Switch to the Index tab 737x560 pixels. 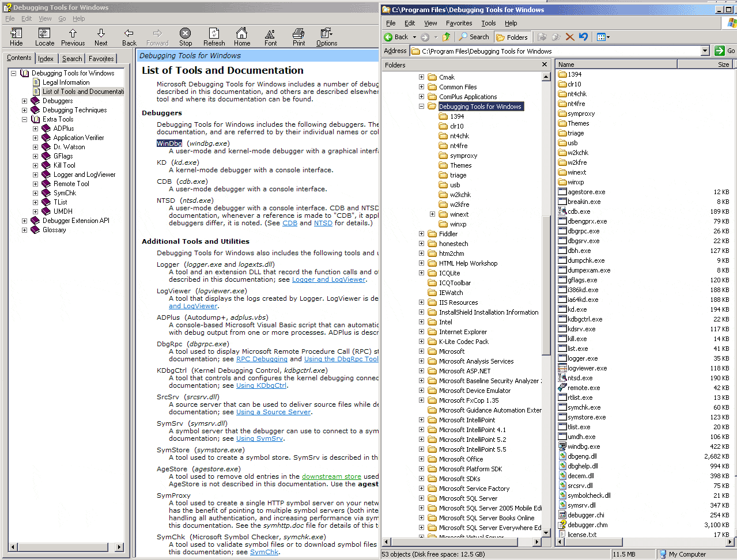[x=46, y=59]
